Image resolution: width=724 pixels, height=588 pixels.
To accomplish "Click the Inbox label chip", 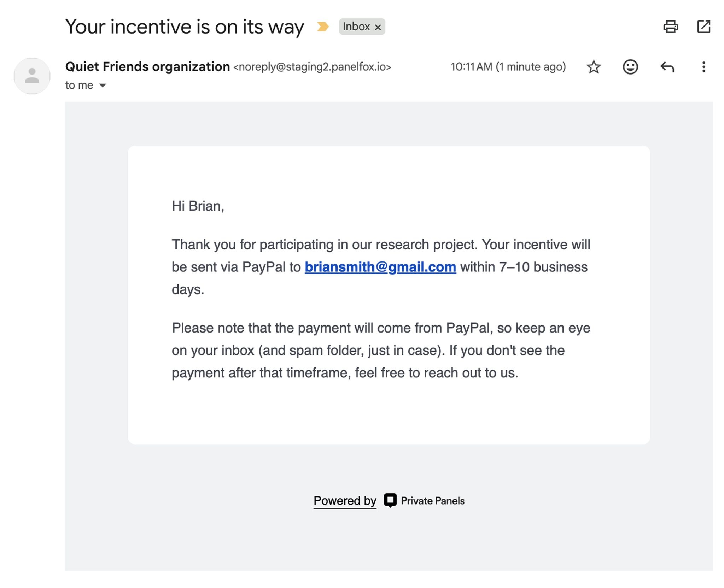I will point(356,27).
